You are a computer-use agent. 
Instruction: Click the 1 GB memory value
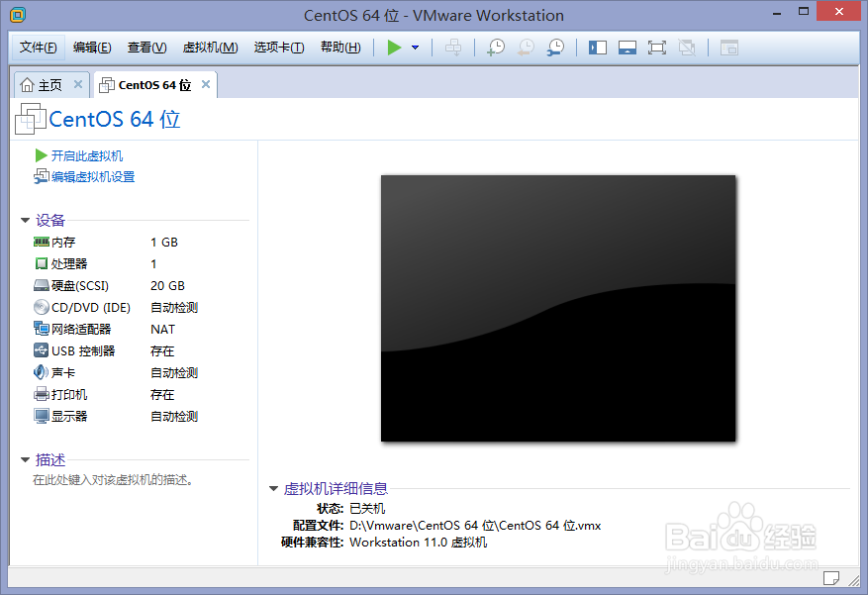click(164, 243)
